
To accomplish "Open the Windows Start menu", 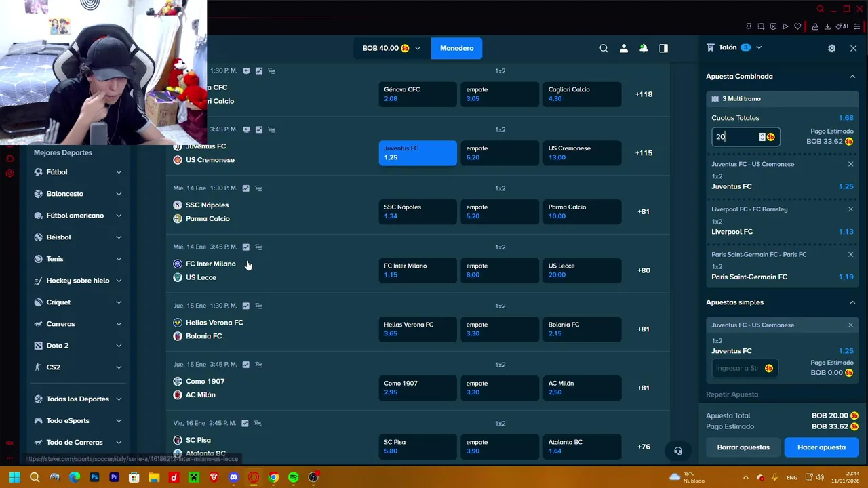I will pos(14,477).
